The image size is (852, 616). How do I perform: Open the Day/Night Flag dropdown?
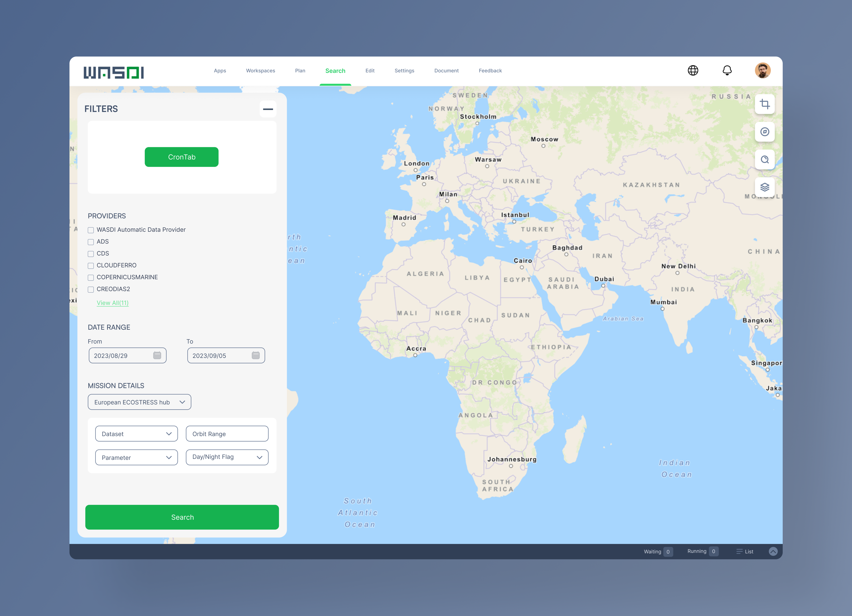coord(227,457)
